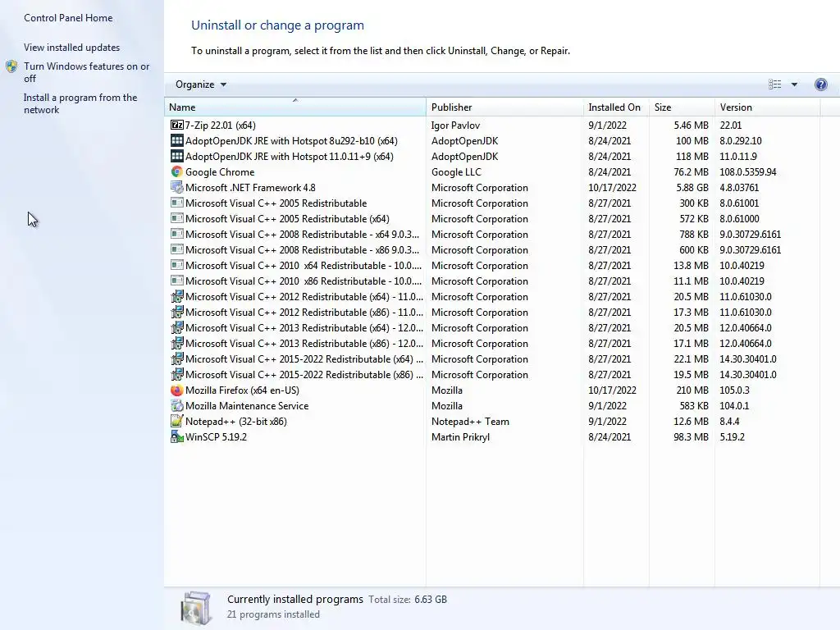The image size is (840, 630).
Task: Click the Visual C++ 2005 Redistributable icon
Action: [177, 203]
